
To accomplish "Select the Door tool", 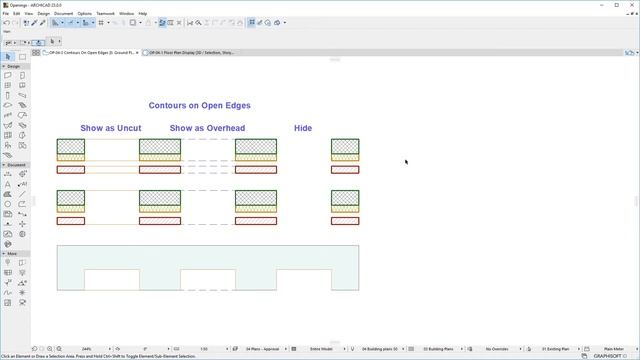I will tap(22, 75).
